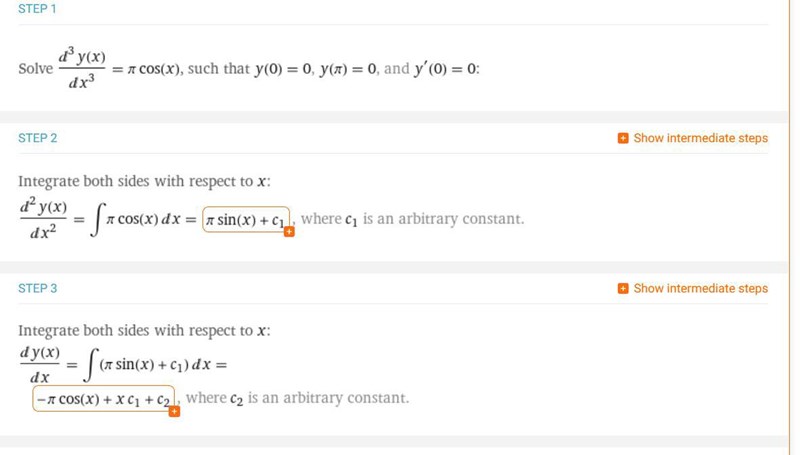Click Step 2's "Integrate both sides" instruction text
Image resolution: width=800 pixels, height=455 pixels.
pyautogui.click(x=144, y=181)
